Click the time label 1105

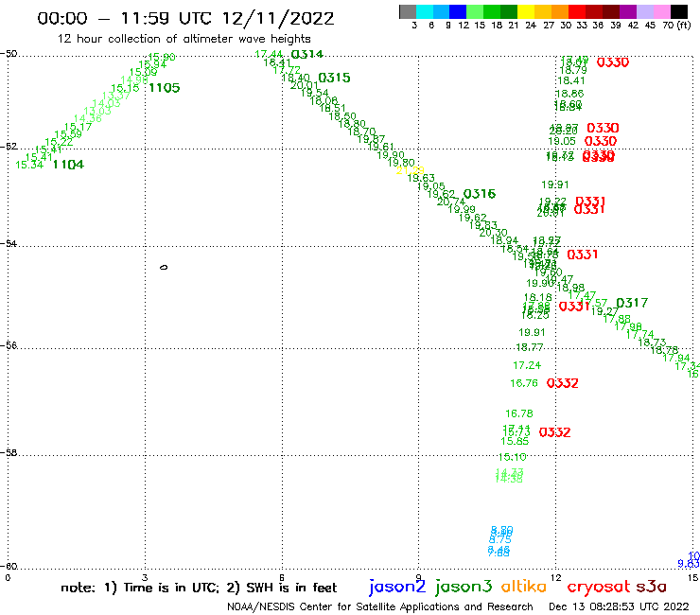pos(165,88)
